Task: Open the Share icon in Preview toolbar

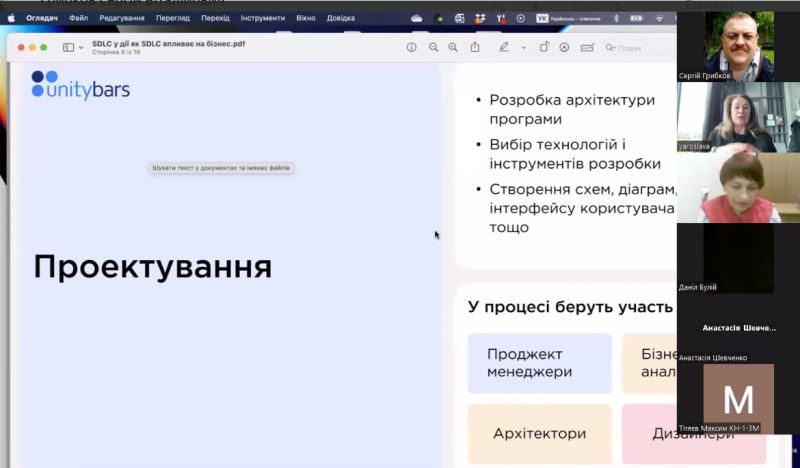Action: point(475,47)
